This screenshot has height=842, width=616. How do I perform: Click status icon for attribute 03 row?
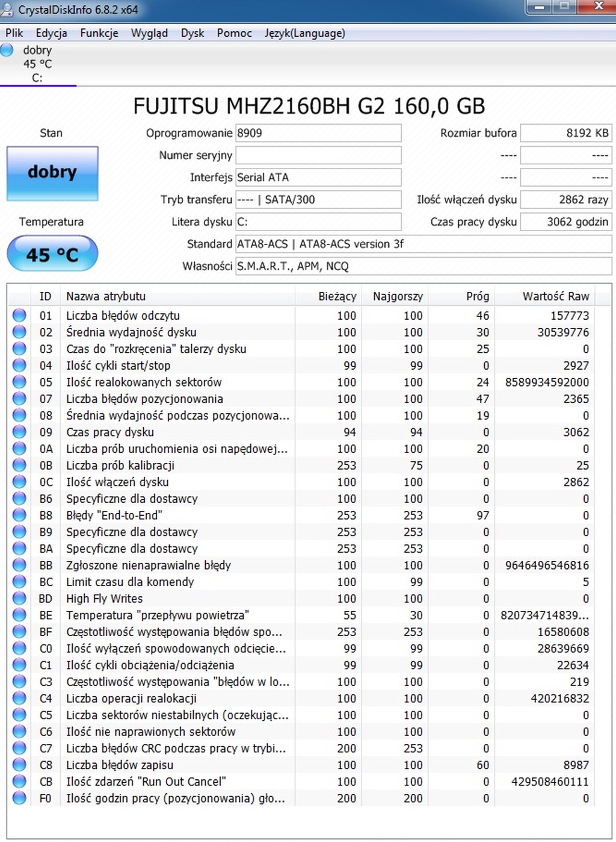tap(19, 348)
